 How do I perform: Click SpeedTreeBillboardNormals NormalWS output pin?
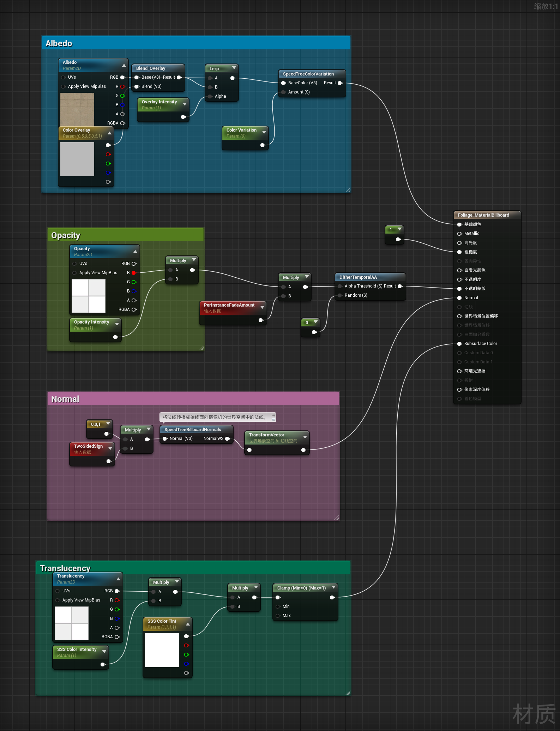coord(228,439)
